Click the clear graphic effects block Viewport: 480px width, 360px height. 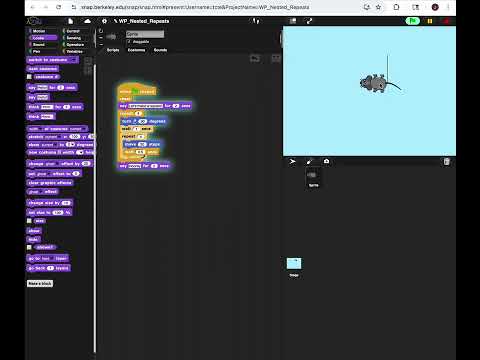click(x=50, y=183)
